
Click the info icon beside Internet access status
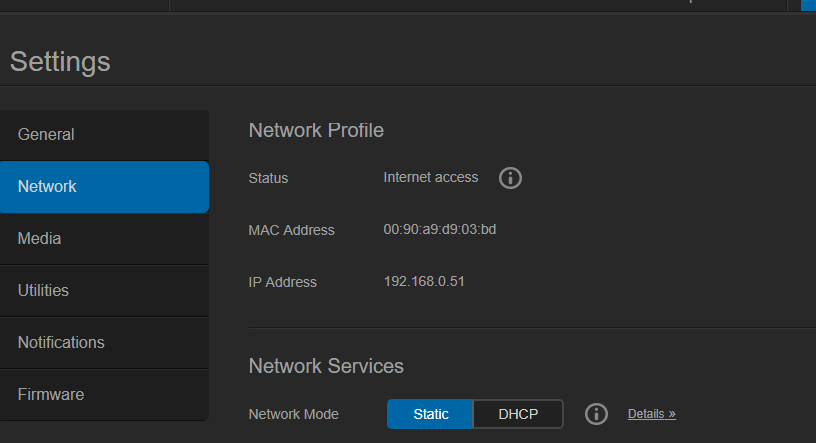510,178
